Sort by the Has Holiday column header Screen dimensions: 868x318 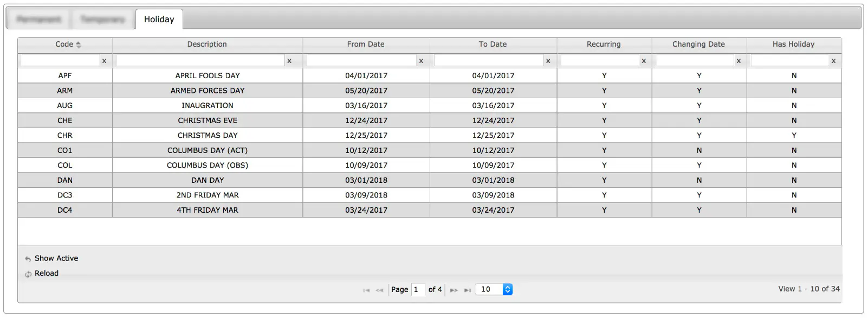(x=793, y=44)
